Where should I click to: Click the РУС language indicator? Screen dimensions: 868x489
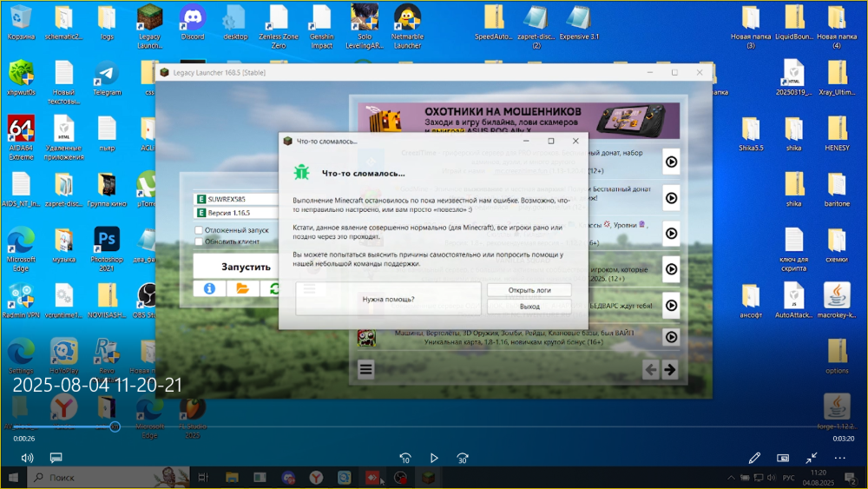788,478
